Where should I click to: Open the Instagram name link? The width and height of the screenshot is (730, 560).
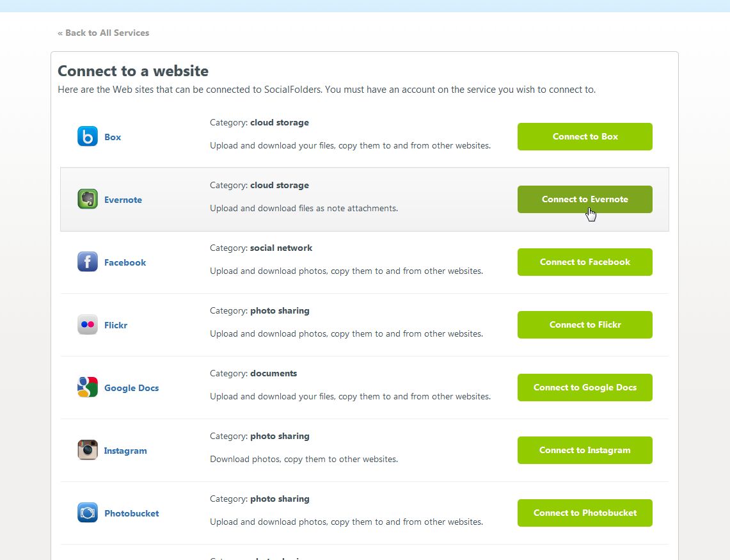point(125,451)
